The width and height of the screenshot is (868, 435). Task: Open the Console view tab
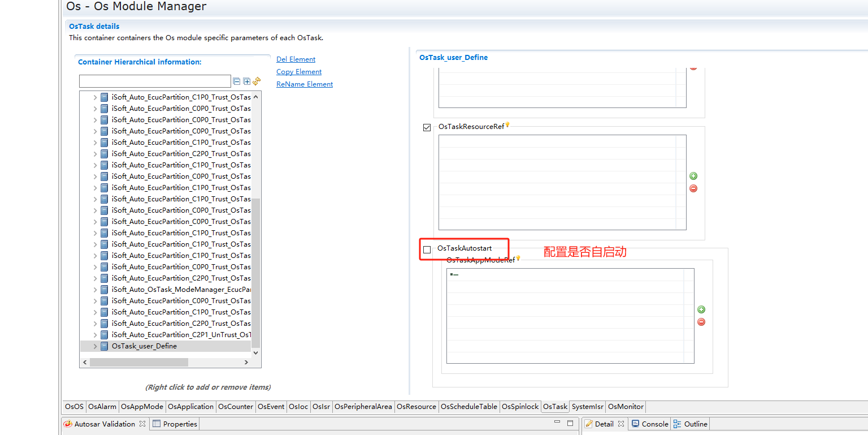coord(650,424)
